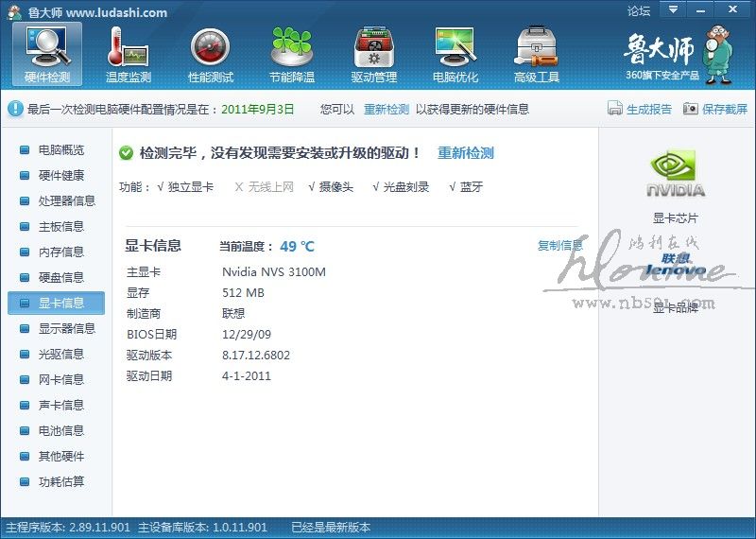
Task: Open title bar dropdown menu arrow
Action: coord(674,9)
